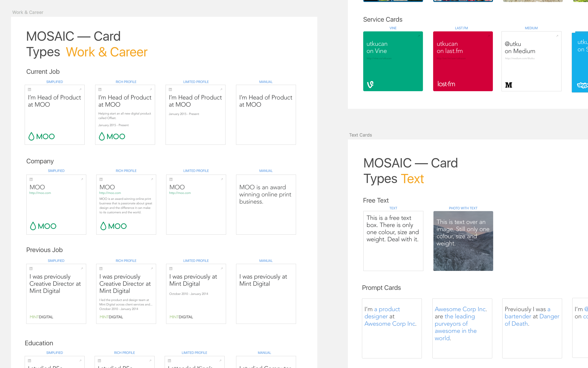Click the 'Education' section heading
This screenshot has width=588, height=368.
click(39, 343)
